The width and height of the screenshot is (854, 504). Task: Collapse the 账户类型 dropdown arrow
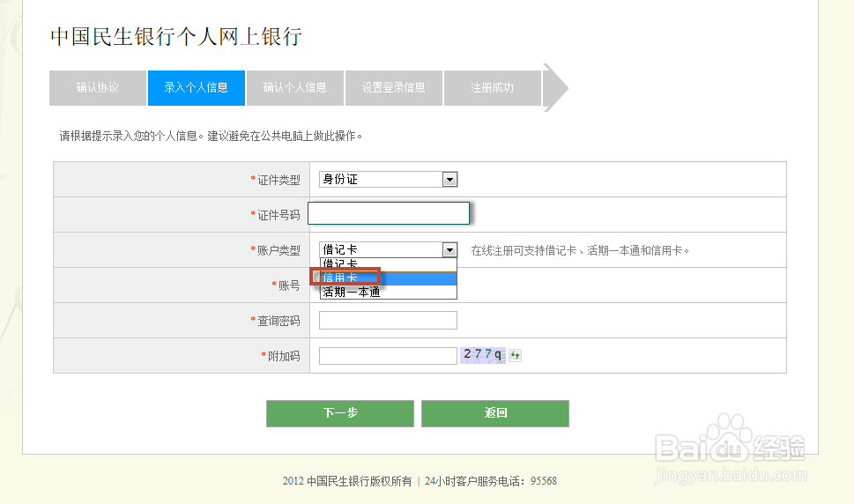coord(449,249)
